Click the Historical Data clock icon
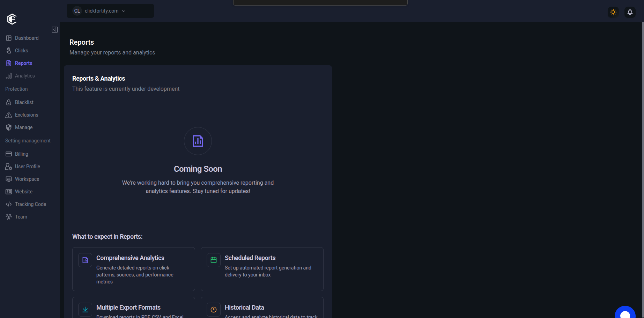 point(213,309)
